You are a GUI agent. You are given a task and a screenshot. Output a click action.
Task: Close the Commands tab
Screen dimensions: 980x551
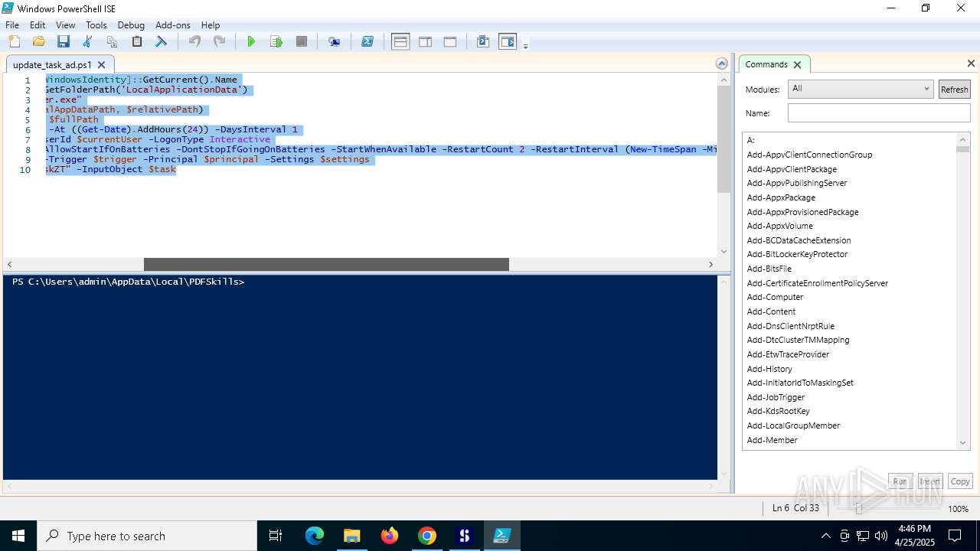pyautogui.click(x=797, y=65)
